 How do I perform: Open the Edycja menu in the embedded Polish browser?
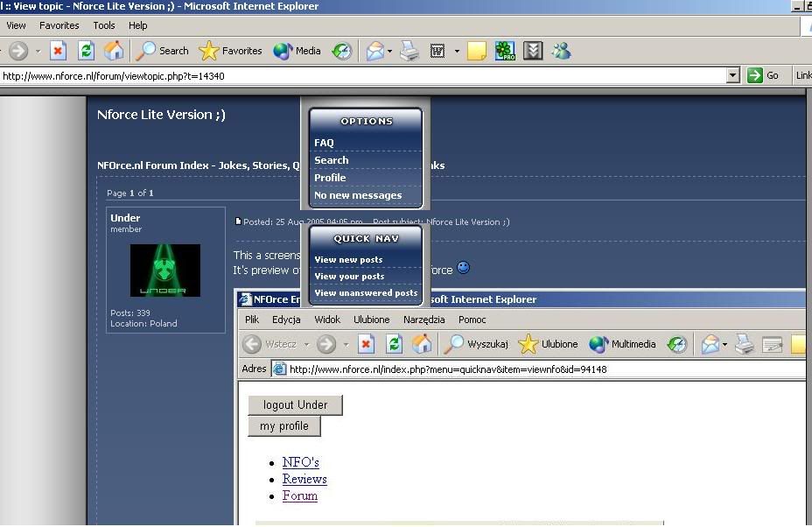pos(286,320)
